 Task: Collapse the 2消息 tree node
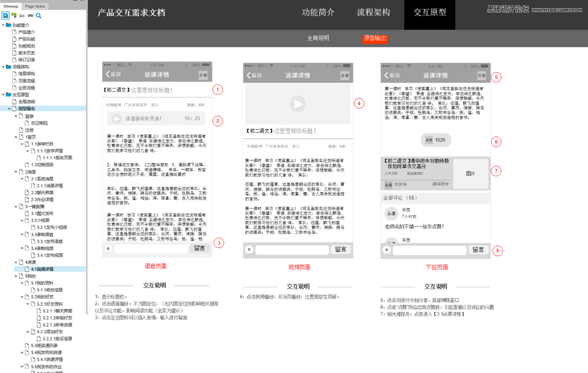16,172
